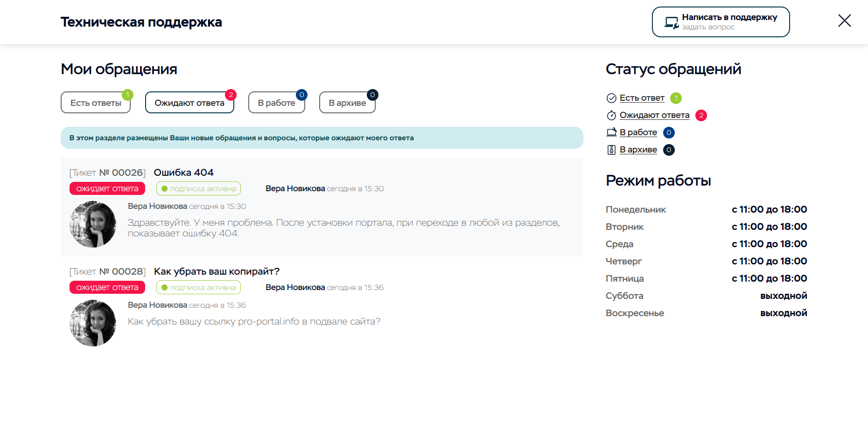The height and width of the screenshot is (436, 868).
Task: Click the support laptop icon in header
Action: [x=672, y=22]
